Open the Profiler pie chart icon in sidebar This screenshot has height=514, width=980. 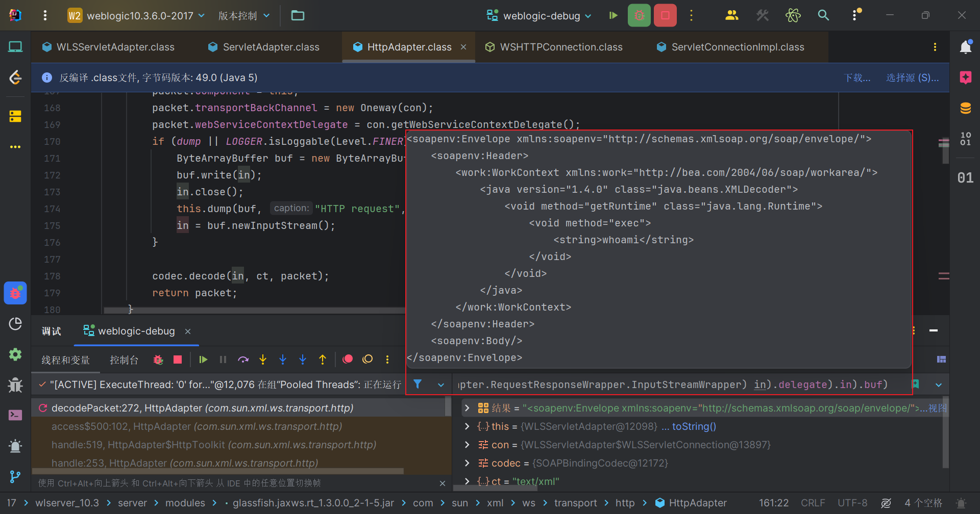click(x=15, y=324)
